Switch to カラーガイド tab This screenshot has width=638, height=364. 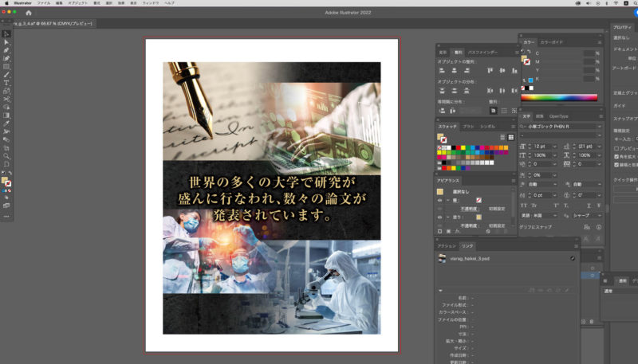pos(551,42)
